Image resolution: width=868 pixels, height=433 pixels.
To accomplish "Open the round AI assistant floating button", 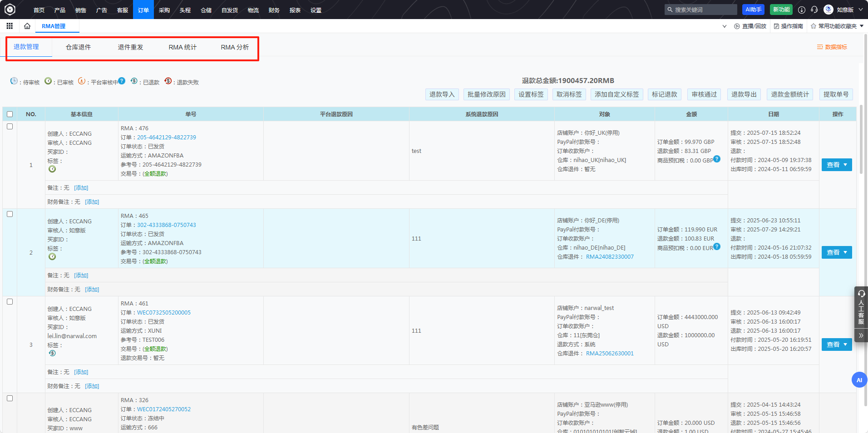I will [x=859, y=380].
